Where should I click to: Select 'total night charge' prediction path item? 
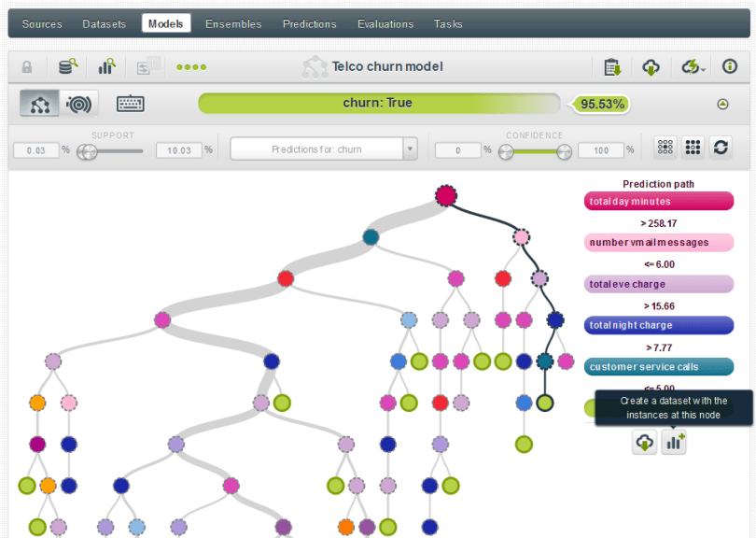coord(658,325)
